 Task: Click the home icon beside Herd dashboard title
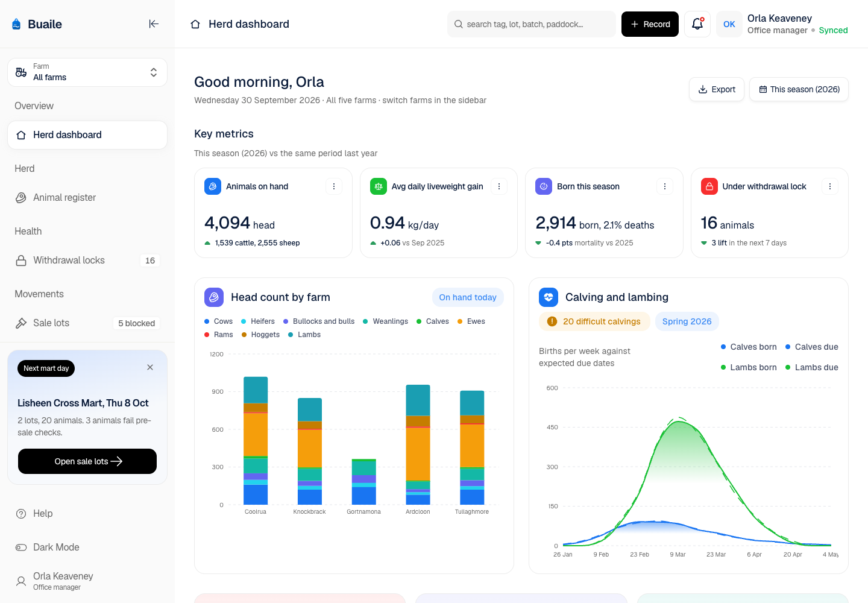195,24
